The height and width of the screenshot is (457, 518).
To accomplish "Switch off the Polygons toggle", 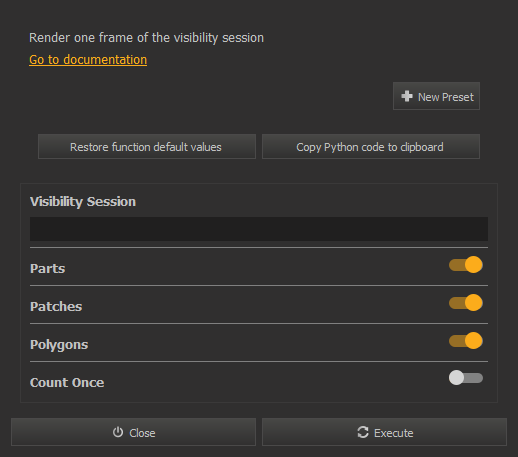I will pyautogui.click(x=466, y=341).
